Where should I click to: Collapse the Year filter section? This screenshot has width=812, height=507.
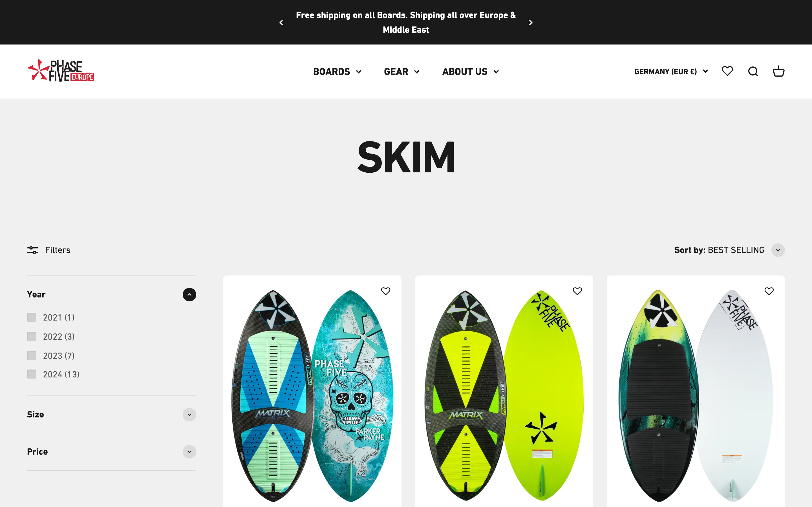[189, 294]
